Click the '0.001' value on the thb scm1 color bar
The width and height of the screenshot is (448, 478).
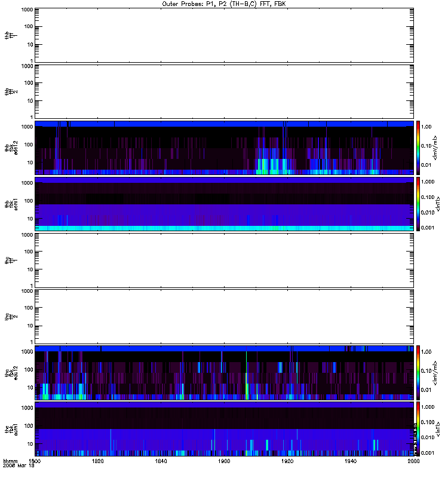pyautogui.click(x=428, y=228)
